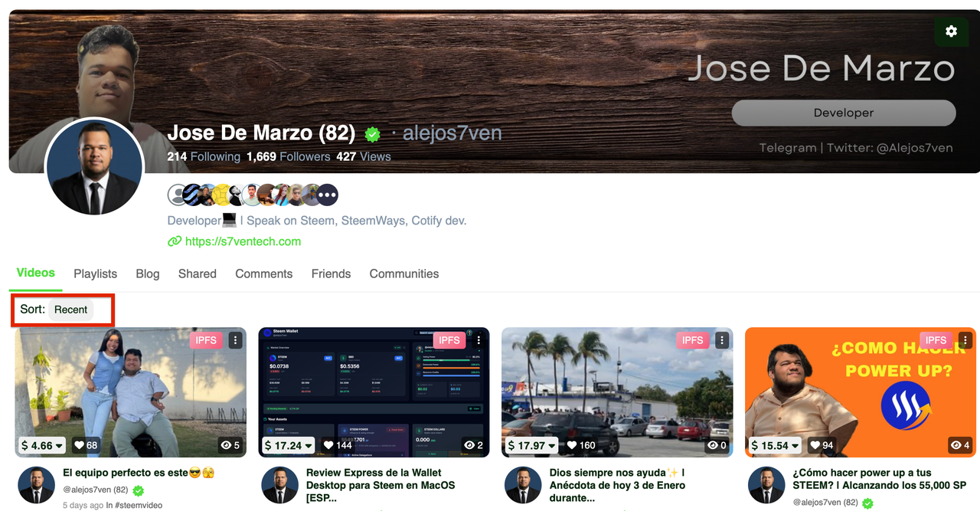Click IPFS badge on Steem Wallet video
Screen dimensions: 980x511
pyautogui.click(x=449, y=340)
